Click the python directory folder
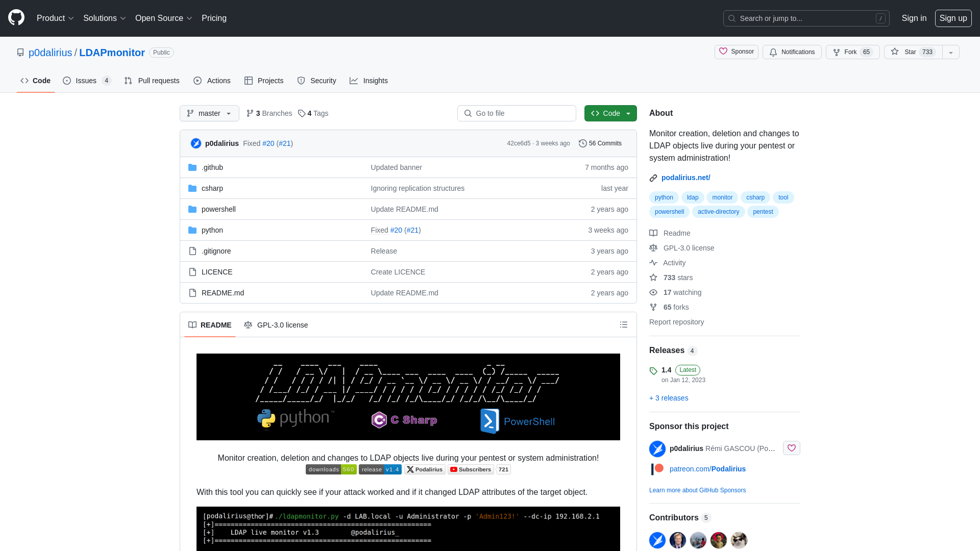Image resolution: width=980 pixels, height=551 pixels. click(211, 230)
